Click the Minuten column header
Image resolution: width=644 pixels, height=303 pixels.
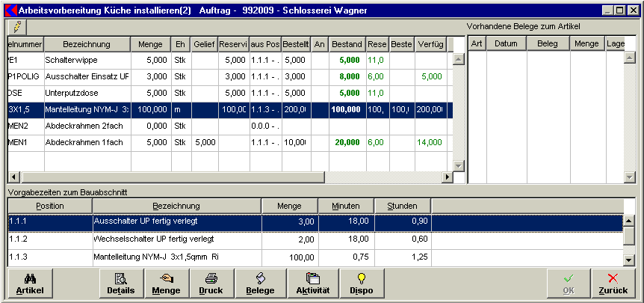(x=345, y=206)
